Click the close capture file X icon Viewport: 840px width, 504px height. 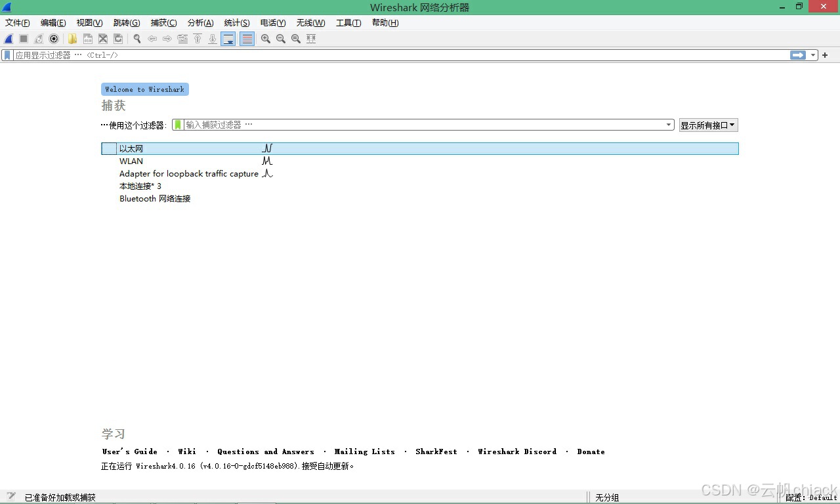point(103,39)
